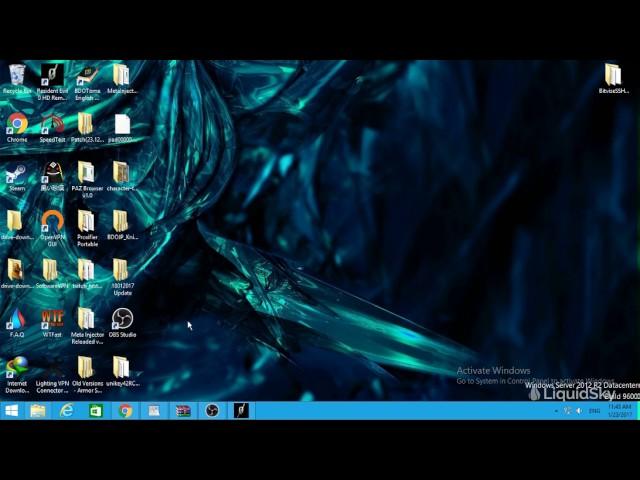Open the volume speaker tray icon
The height and width of the screenshot is (480, 640).
579,411
